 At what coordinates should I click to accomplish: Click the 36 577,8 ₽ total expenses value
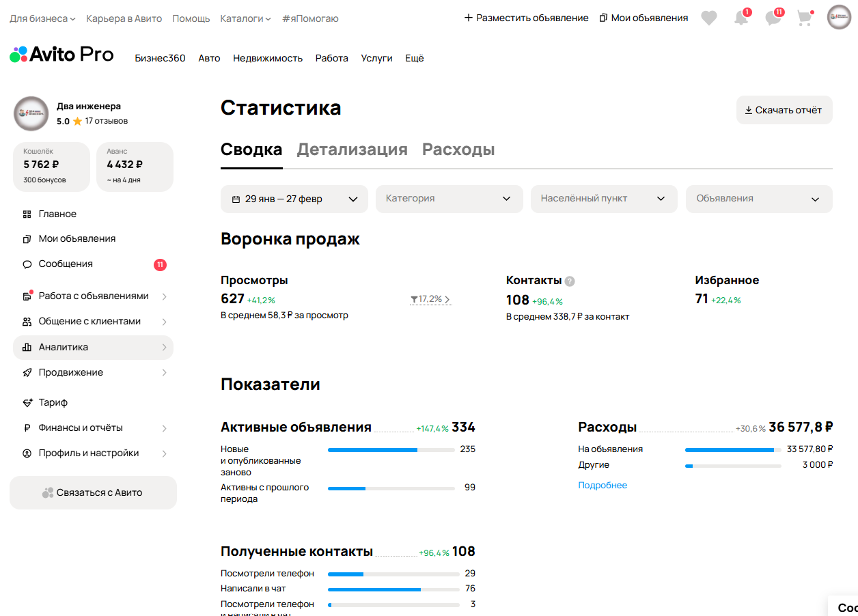pyautogui.click(x=801, y=428)
